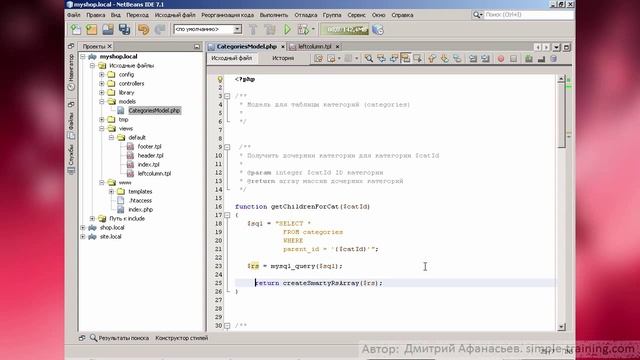
Task: Close the leftcolumn.tpl tab
Action: pyautogui.click(x=337, y=47)
